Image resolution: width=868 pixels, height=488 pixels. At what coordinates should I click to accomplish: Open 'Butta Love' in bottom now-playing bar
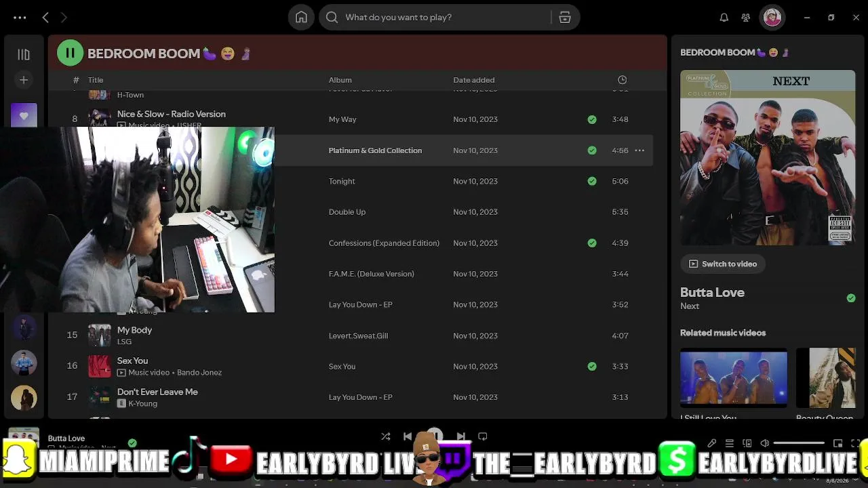tap(66, 439)
